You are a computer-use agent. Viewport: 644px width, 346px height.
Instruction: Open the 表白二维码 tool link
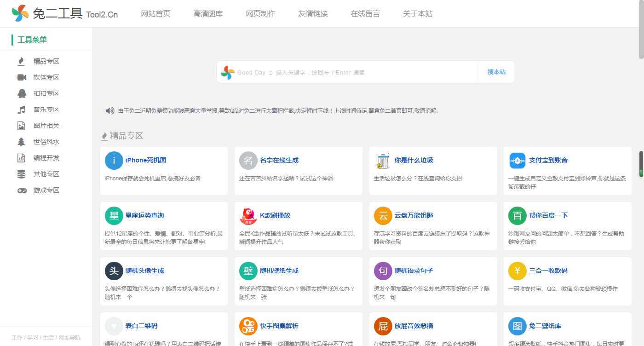click(x=142, y=326)
